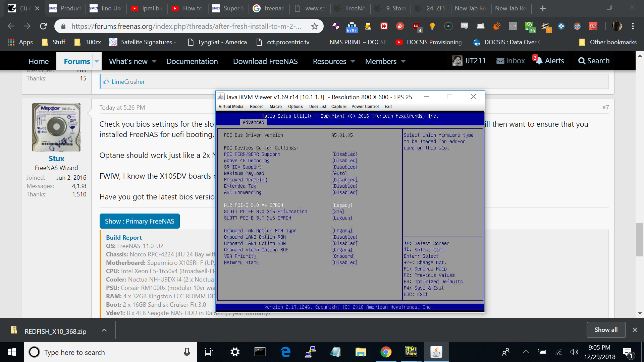Close the active FreeNAS forum tab
This screenshot has width=644, height=362.
[x=37, y=8]
